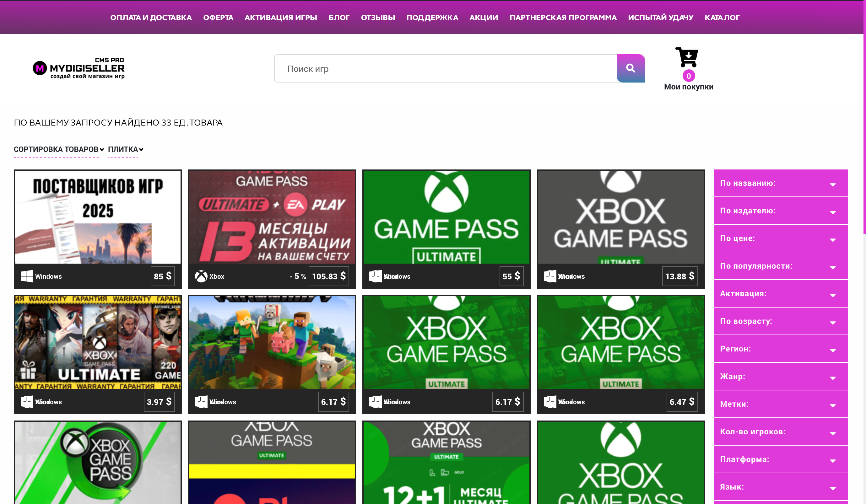Open the ПОСТАВЩИКОВ ИГР 2025 product image

[x=98, y=217]
